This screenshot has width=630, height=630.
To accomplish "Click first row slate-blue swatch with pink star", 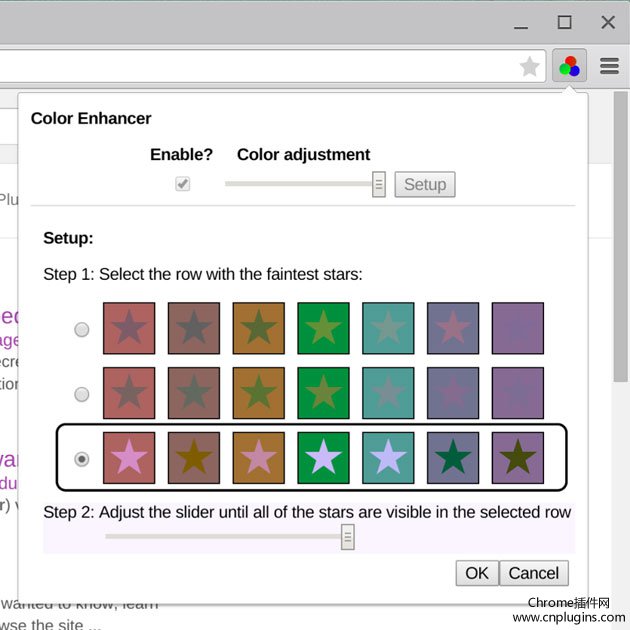I will (453, 328).
